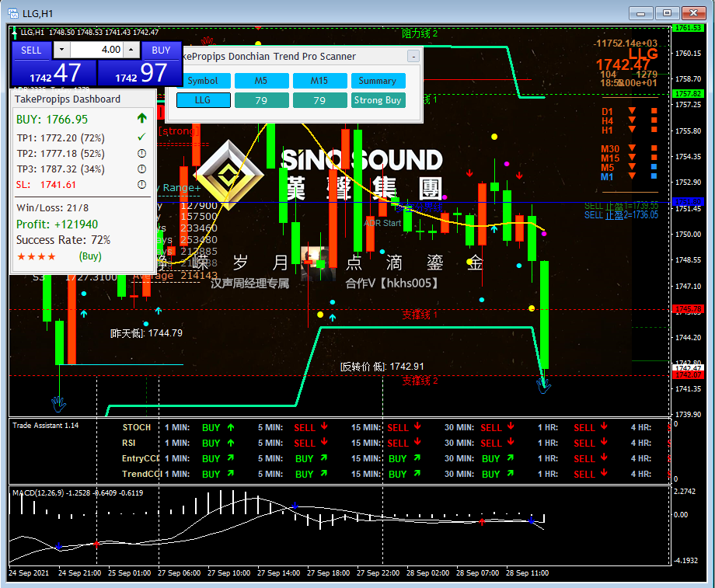
Task: Click the '支撑线 2' support label
Action: point(420,381)
